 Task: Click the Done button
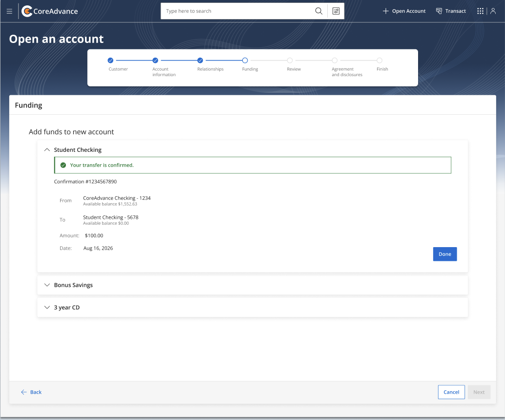[x=445, y=254]
